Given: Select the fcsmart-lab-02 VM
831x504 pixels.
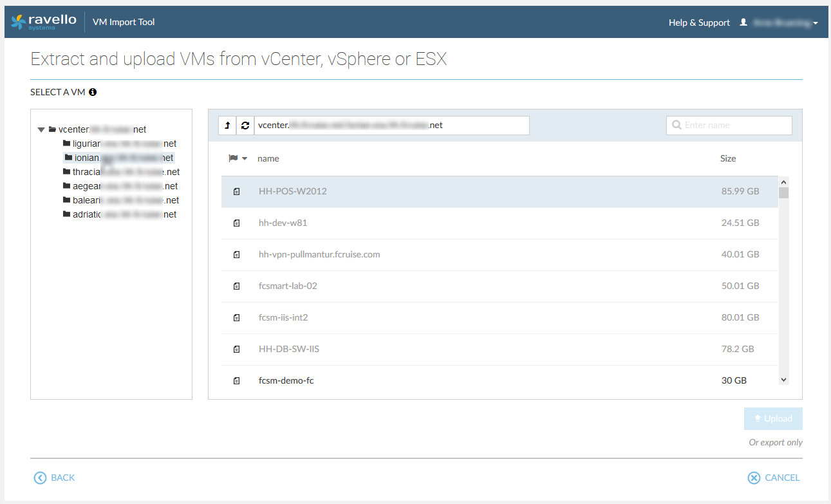Looking at the screenshot, I should [x=500, y=286].
